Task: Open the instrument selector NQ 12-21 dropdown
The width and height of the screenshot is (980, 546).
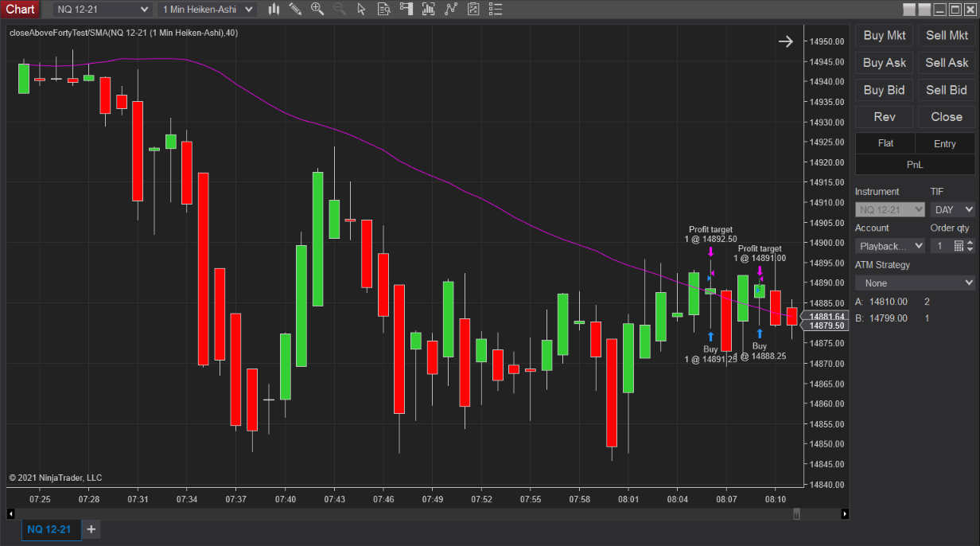Action: 103,9
